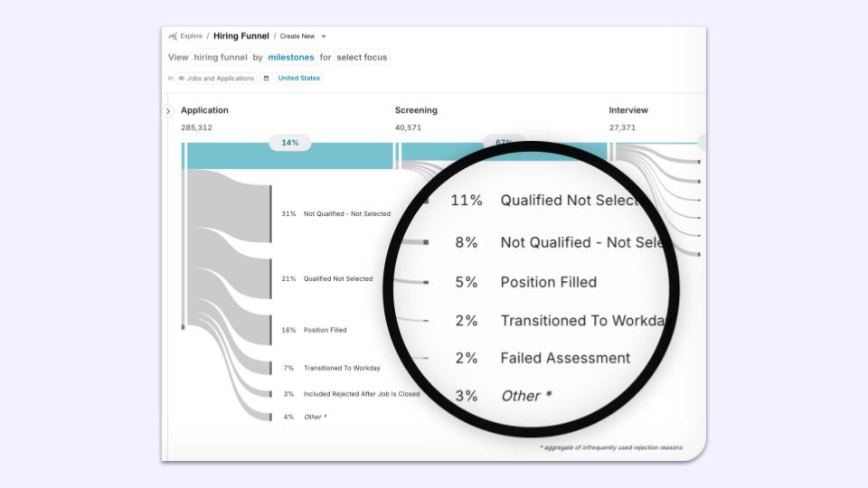Click the Application stage heading
This screenshot has height=488, width=868.
pos(204,110)
